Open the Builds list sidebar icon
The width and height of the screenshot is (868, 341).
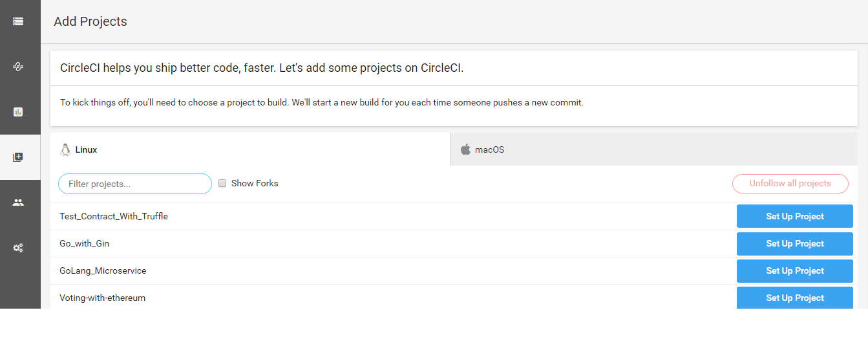(x=18, y=21)
